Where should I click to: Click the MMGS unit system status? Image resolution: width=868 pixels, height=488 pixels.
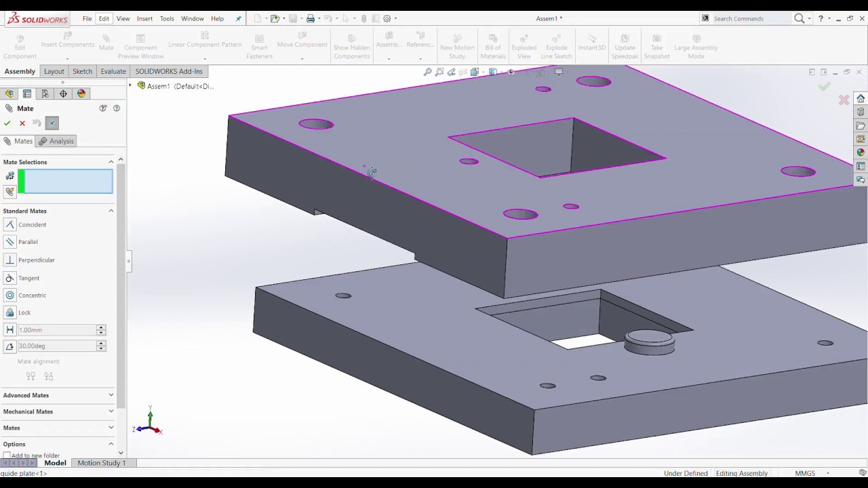point(805,473)
